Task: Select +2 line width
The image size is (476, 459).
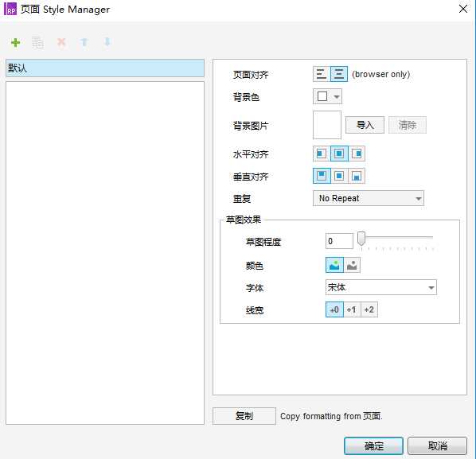Action: [x=369, y=309]
